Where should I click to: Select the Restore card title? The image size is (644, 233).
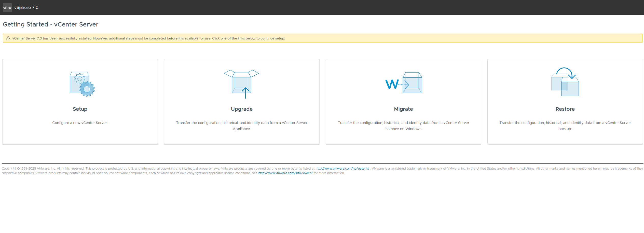[x=565, y=109]
